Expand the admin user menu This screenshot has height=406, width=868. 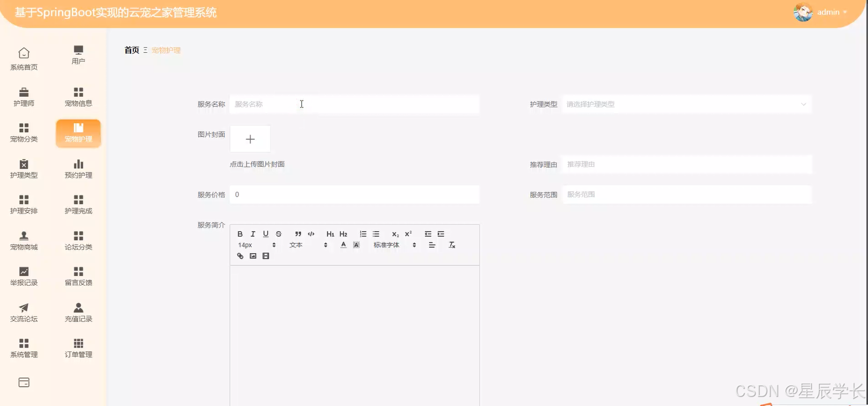click(832, 12)
